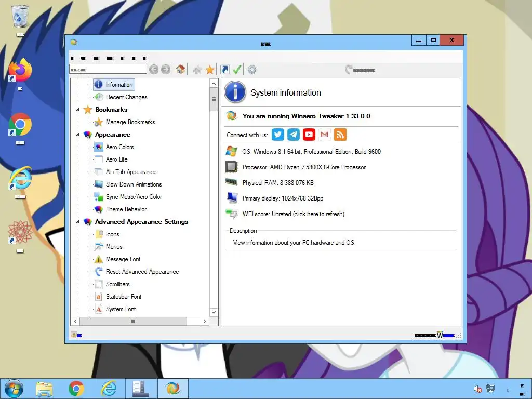Click the grey add-bookmark star icon

click(x=197, y=70)
